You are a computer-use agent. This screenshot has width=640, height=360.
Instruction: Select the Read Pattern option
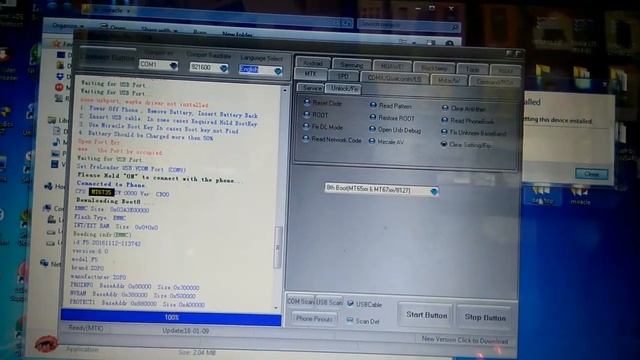point(390,105)
